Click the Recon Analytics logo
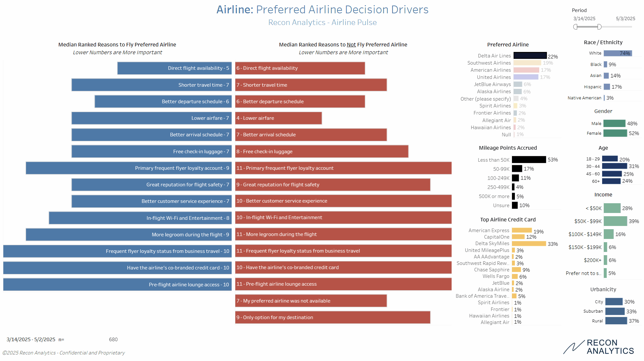This screenshot has width=644, height=361. pos(599,347)
